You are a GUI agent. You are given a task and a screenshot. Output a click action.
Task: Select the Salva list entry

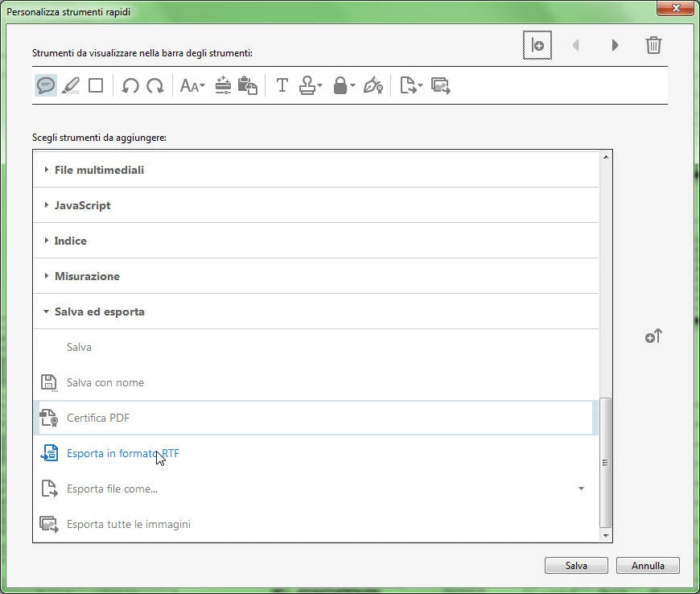[x=315, y=347]
